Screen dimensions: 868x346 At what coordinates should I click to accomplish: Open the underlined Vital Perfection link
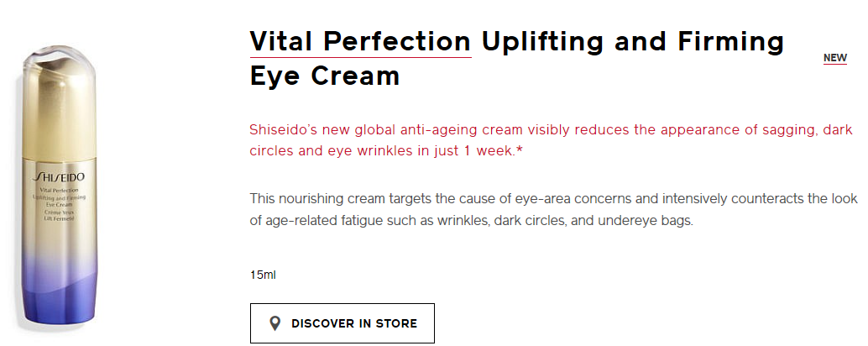coord(360,41)
